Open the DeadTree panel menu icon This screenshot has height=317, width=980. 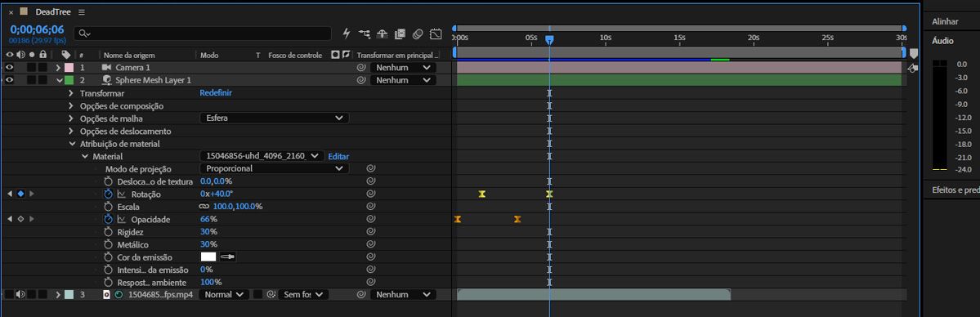click(82, 12)
